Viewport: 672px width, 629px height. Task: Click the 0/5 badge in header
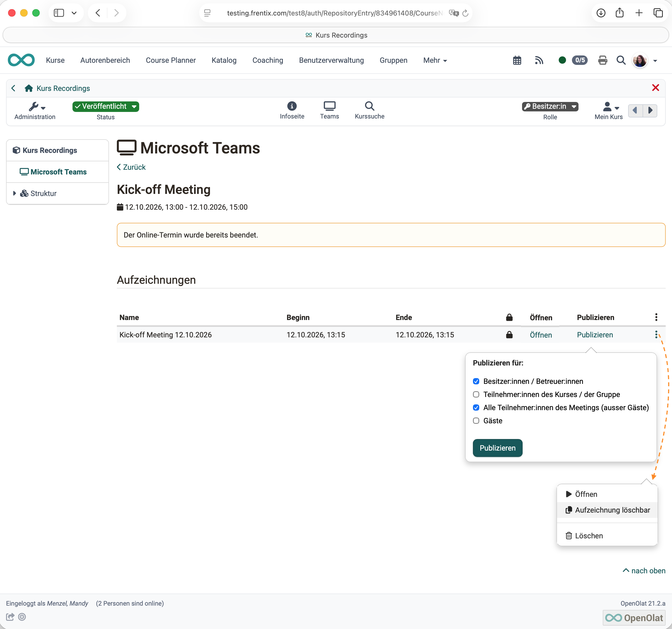(x=580, y=60)
